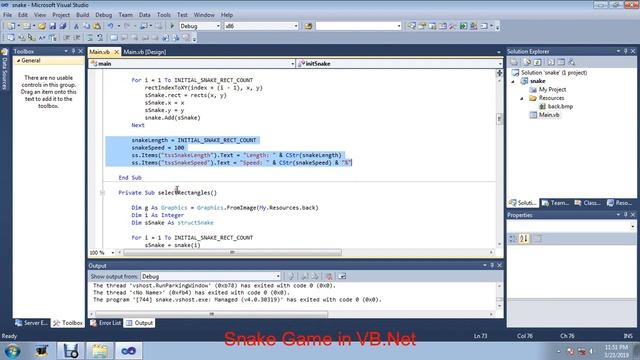
Task: Collapse the Resources folder in Solution Explorer
Action: [x=522, y=98]
